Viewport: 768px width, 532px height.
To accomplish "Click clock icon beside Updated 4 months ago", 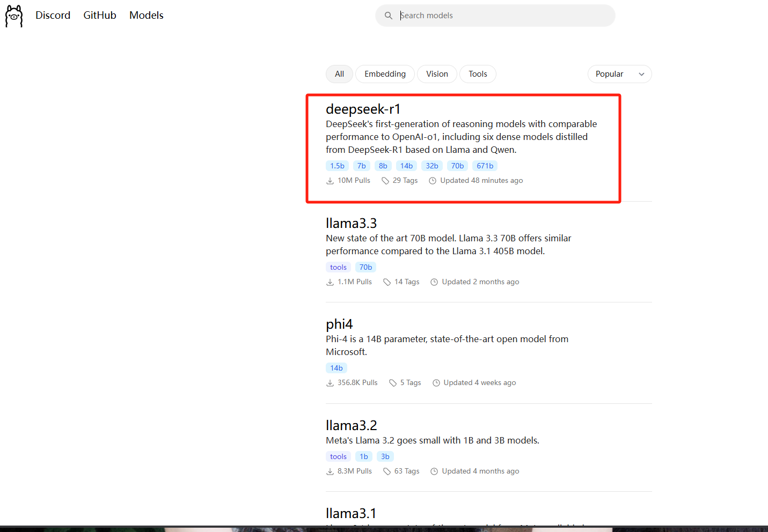I will [x=434, y=471].
